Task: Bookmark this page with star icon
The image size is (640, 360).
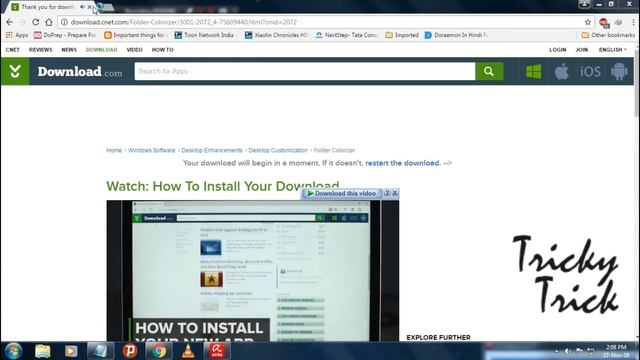Action: pyautogui.click(x=588, y=22)
